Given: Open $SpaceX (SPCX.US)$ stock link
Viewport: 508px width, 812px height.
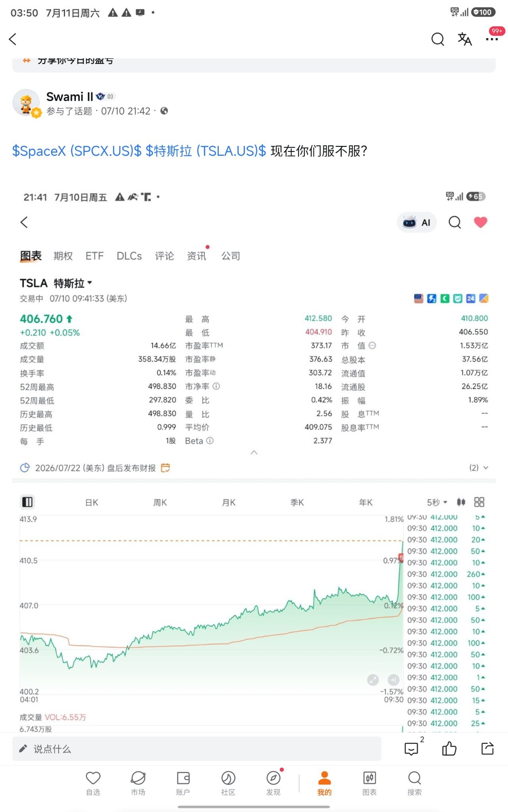Looking at the screenshot, I should click(x=77, y=151).
